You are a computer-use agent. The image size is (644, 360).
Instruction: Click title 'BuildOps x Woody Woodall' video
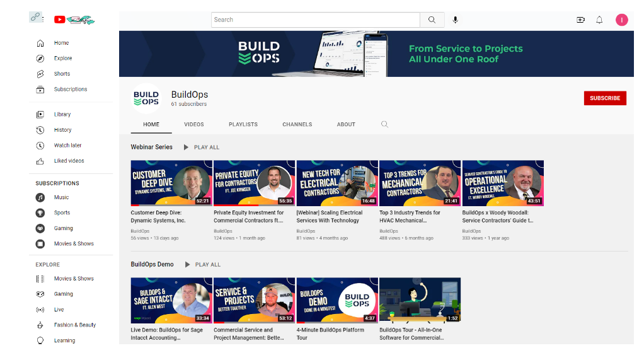[x=498, y=217]
